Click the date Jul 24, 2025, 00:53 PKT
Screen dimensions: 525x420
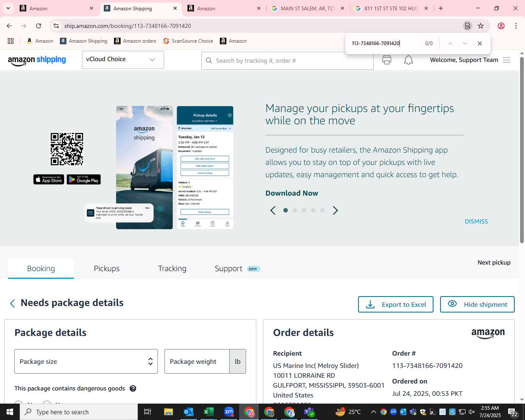[427, 394]
